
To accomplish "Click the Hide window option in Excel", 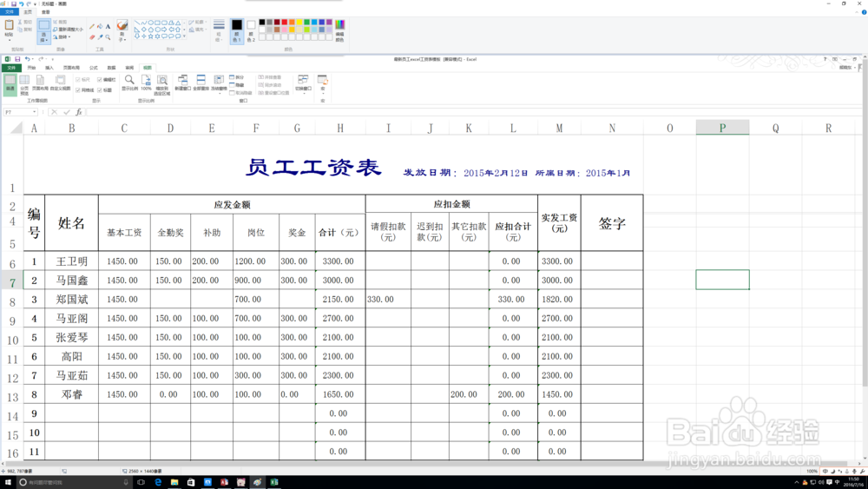I will pos(236,85).
